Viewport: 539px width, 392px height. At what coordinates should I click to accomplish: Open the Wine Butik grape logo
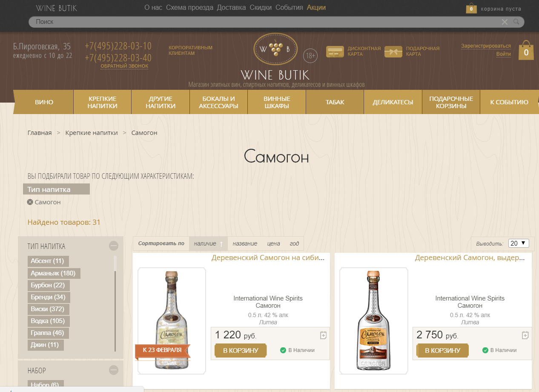pos(275,49)
